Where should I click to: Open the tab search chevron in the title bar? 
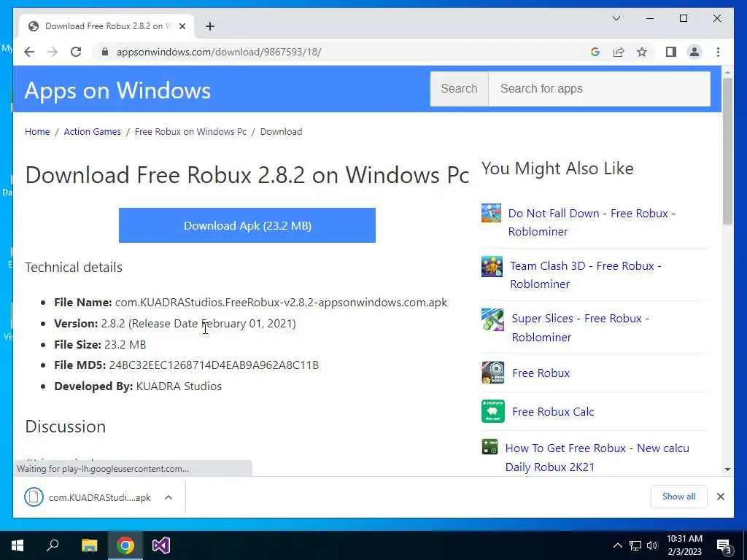616,18
